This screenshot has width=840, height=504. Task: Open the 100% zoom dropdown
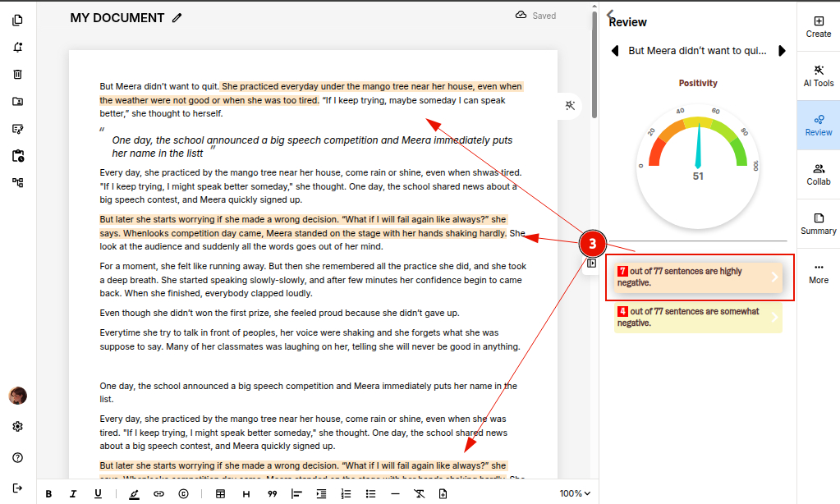(575, 493)
